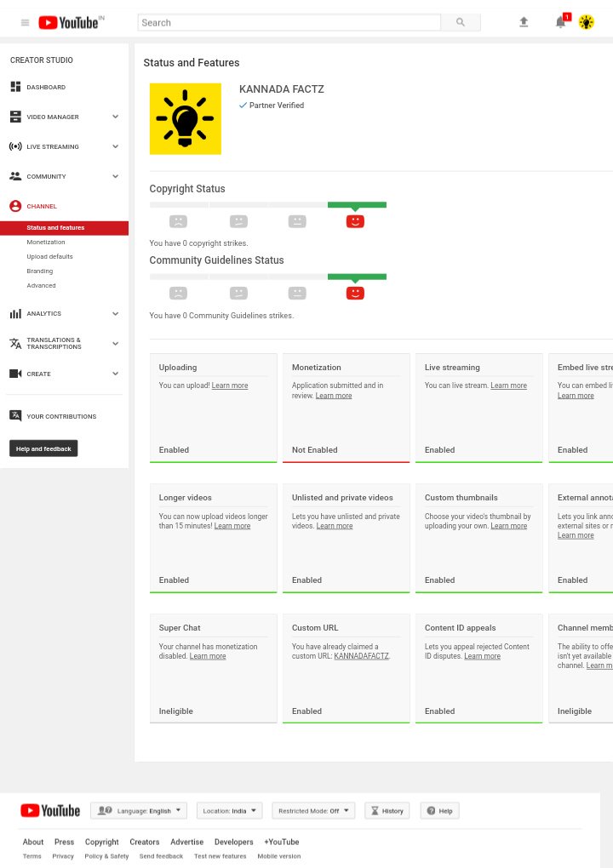Screen dimensions: 613x868
Task: Click Learn more in Monetization card
Action: click(334, 395)
